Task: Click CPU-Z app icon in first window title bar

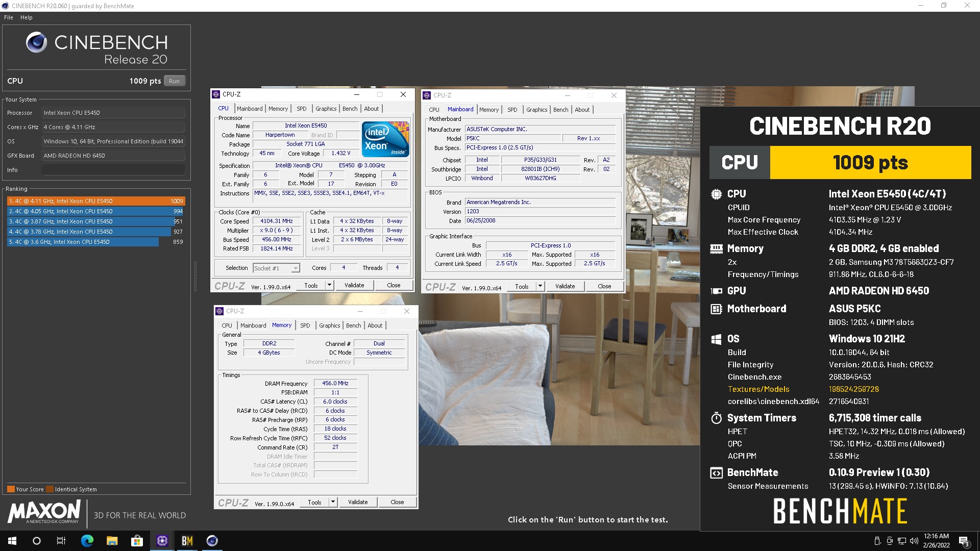Action: (x=216, y=94)
